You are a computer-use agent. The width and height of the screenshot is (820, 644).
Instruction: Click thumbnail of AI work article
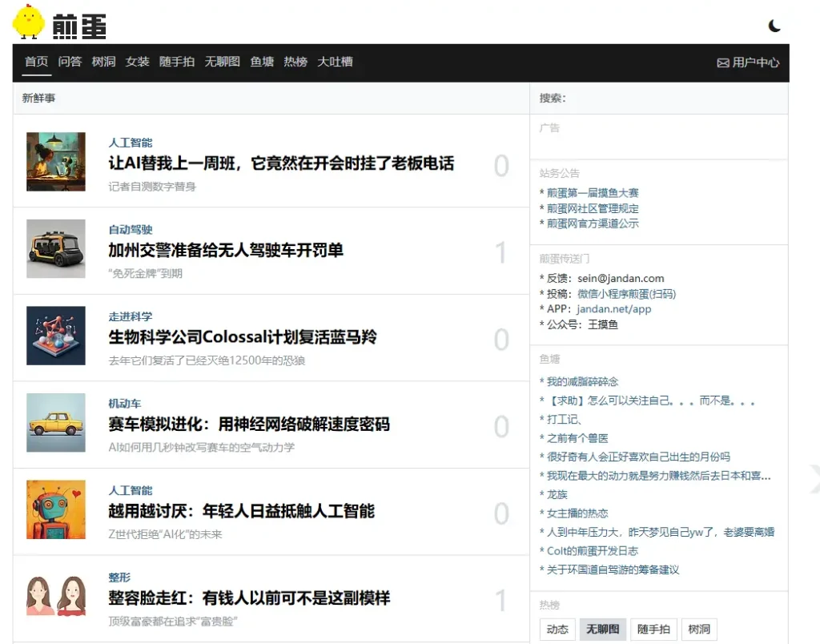pos(56,162)
